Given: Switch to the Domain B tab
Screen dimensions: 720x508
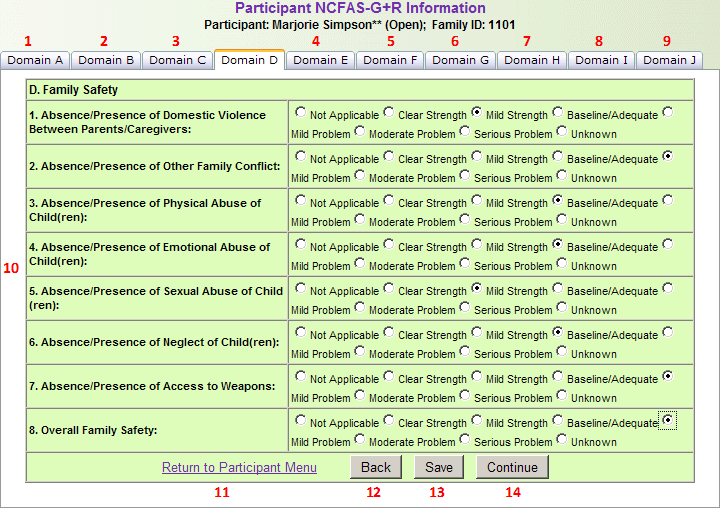Looking at the screenshot, I should [106, 60].
